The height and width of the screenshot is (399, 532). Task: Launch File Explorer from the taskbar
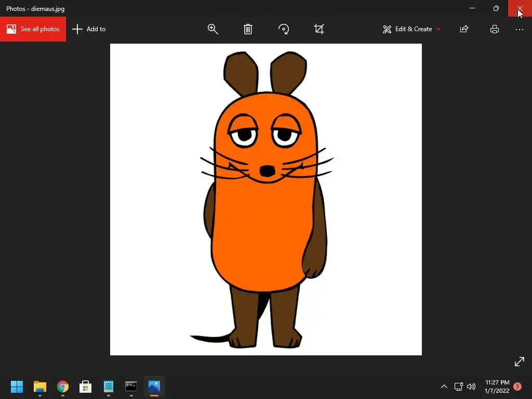(39, 387)
